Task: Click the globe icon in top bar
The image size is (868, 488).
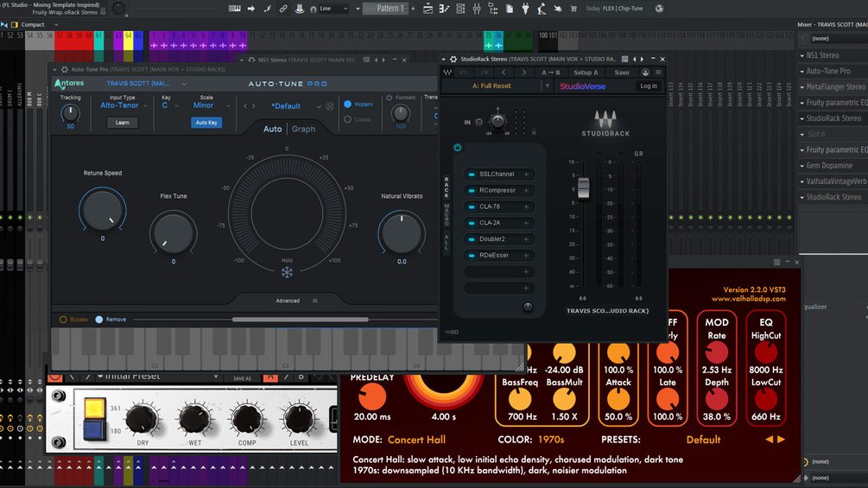Action: pos(659,9)
